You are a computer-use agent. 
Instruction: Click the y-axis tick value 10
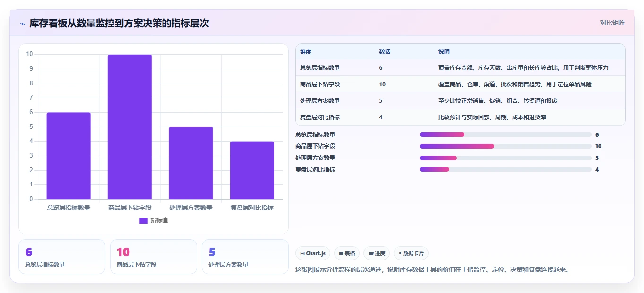coord(29,54)
